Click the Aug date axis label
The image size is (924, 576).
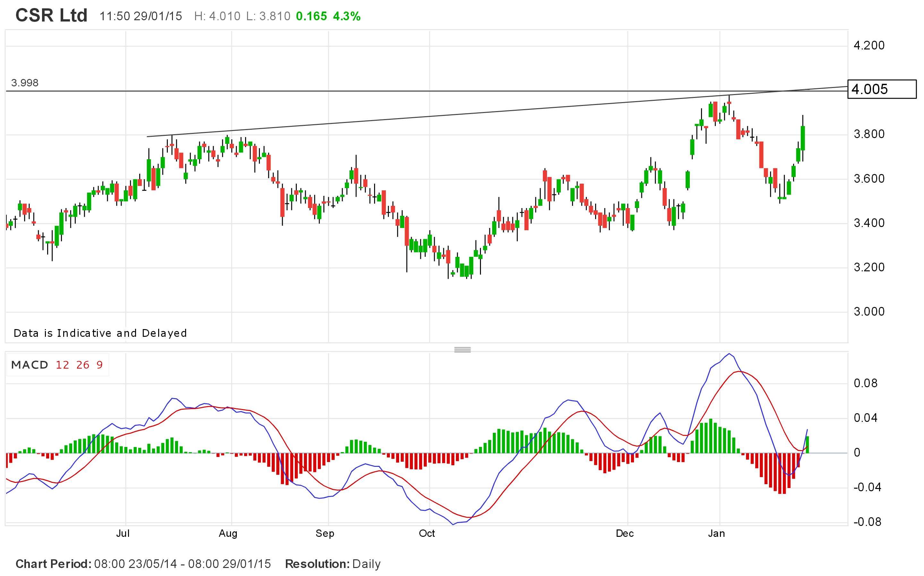pyautogui.click(x=228, y=534)
